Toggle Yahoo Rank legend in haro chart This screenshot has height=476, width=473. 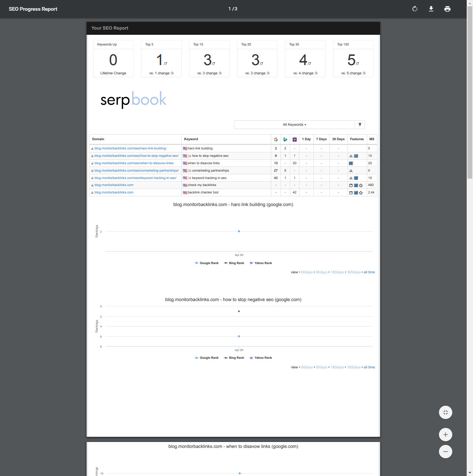261,263
